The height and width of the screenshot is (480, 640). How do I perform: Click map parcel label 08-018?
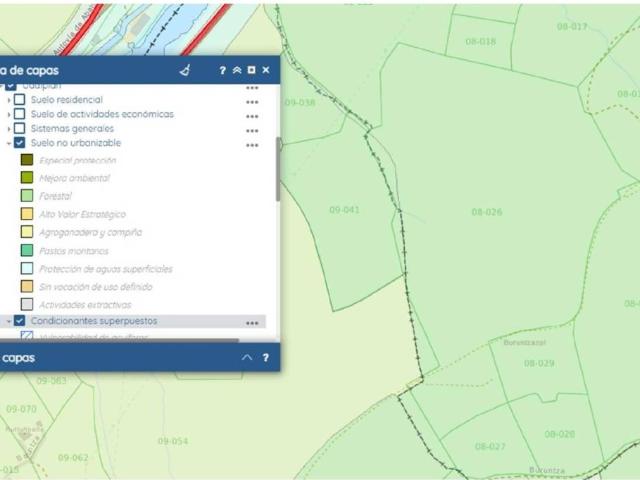tap(480, 41)
